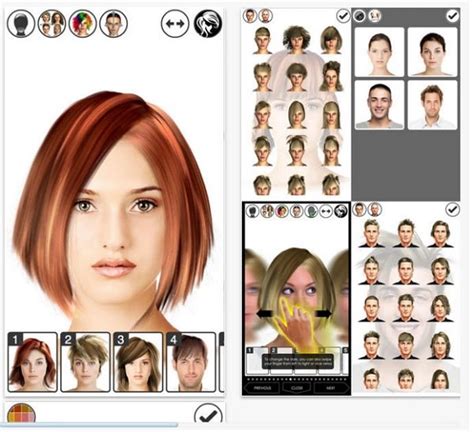Switch to second face tab in men's hairstyle grid
This screenshot has width=474, height=432.
375,210
